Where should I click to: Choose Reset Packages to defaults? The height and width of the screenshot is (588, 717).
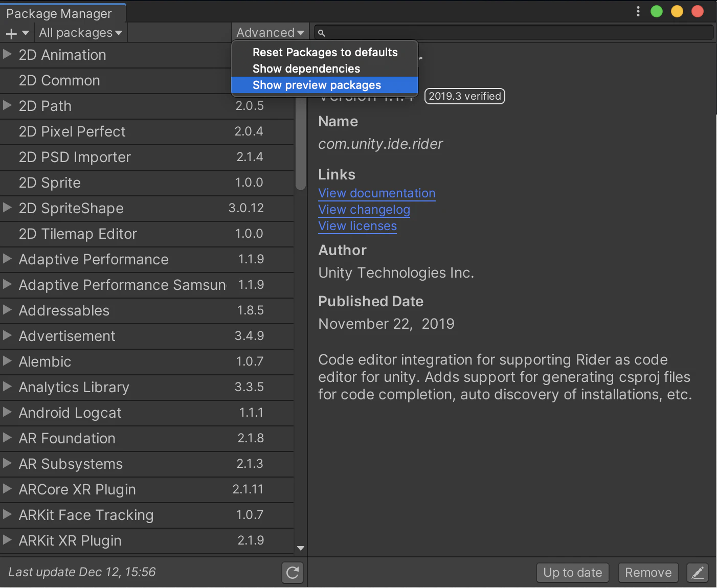pos(325,52)
